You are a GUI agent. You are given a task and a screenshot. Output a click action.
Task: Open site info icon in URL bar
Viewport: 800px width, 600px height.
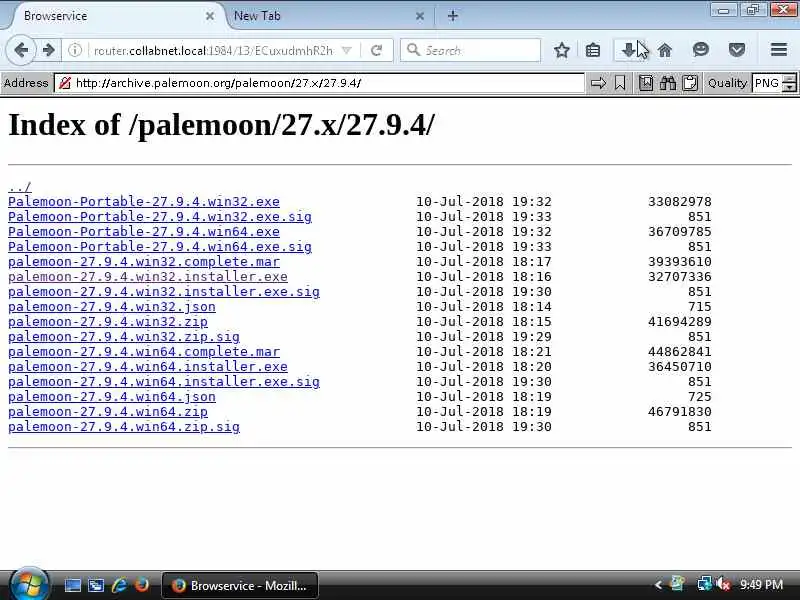[75, 50]
